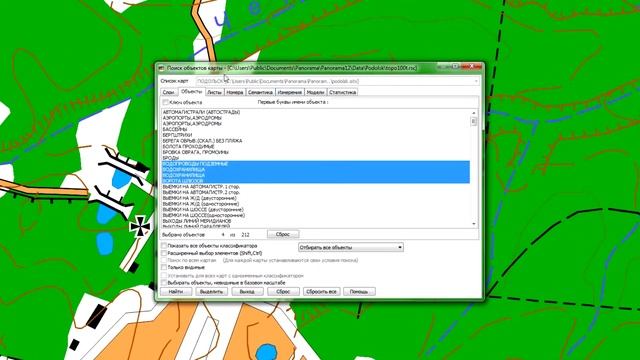Screen dimensions: 640x360
Task: Open Помощь help button
Action: click(359, 291)
